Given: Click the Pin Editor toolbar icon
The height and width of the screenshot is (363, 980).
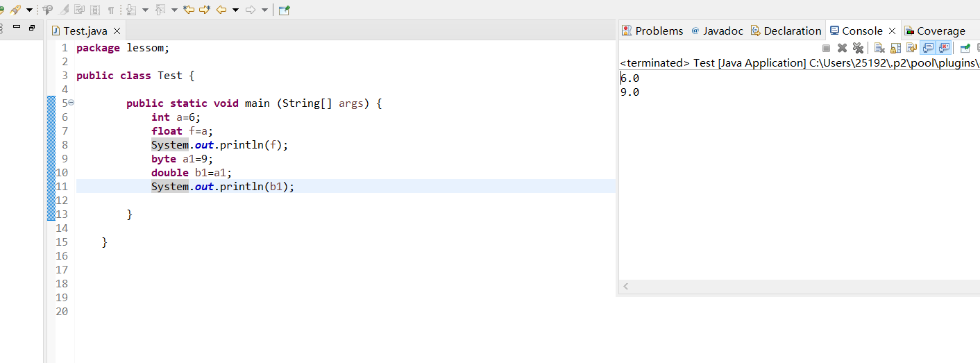Looking at the screenshot, I should tap(284, 10).
